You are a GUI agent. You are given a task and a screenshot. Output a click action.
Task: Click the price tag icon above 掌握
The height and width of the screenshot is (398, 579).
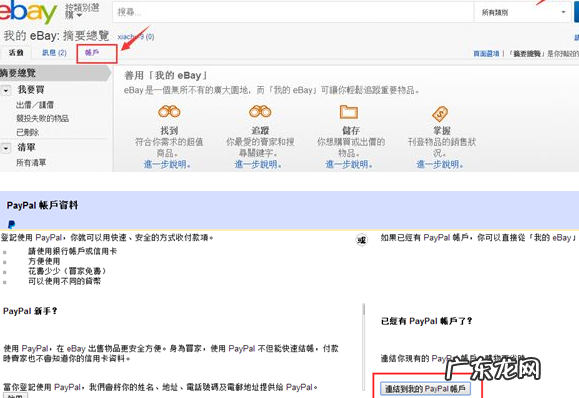440,114
